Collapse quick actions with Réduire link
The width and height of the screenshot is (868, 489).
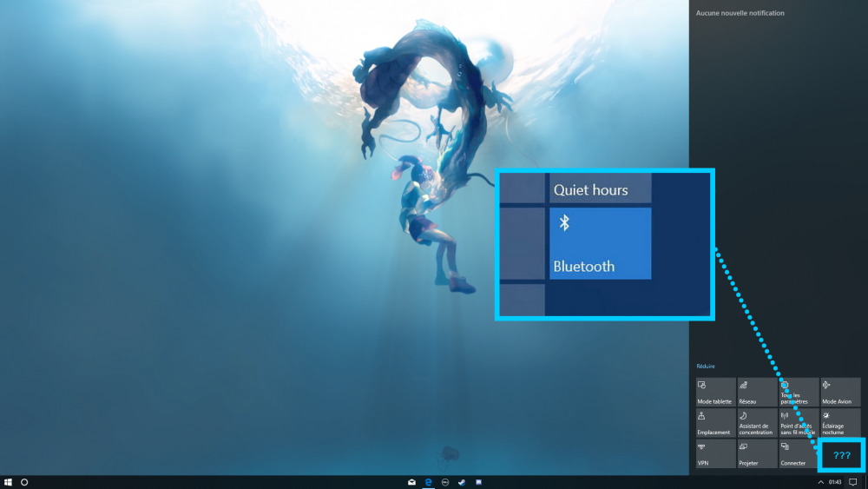click(705, 366)
